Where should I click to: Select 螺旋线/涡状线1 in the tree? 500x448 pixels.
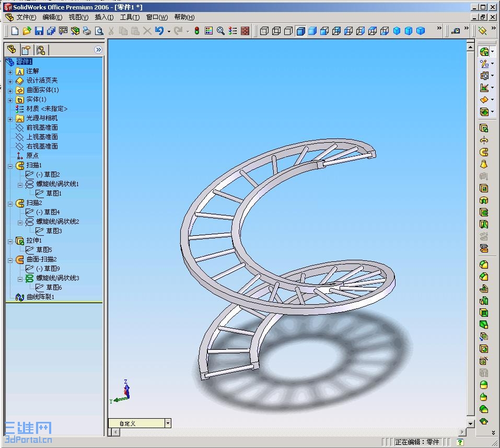57,184
